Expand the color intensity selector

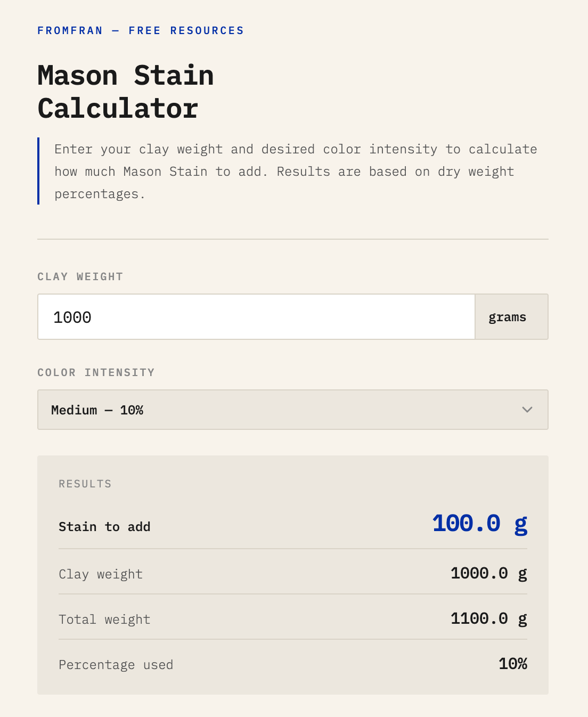(x=292, y=410)
